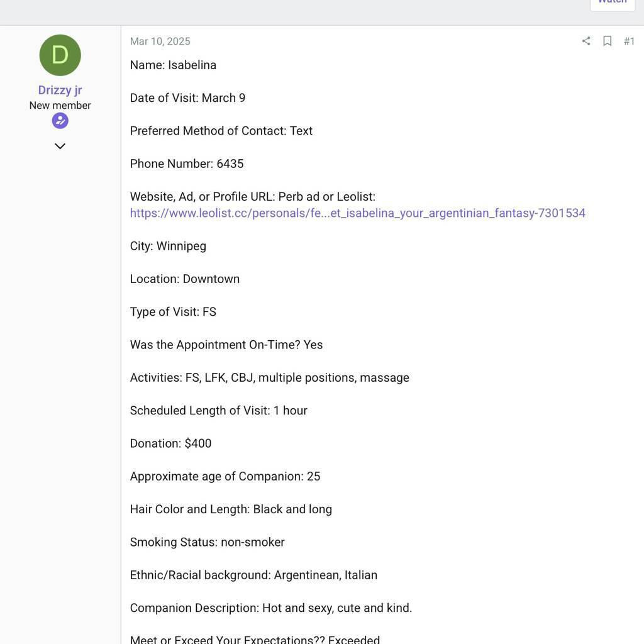The width and height of the screenshot is (644, 644).
Task: Click the 'Location: Downtown' text
Action: click(x=184, y=279)
